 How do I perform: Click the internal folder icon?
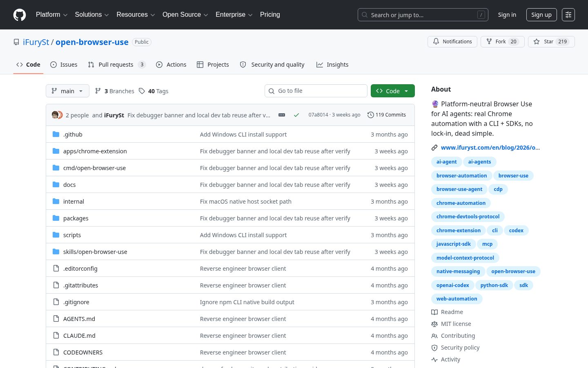pos(56,201)
